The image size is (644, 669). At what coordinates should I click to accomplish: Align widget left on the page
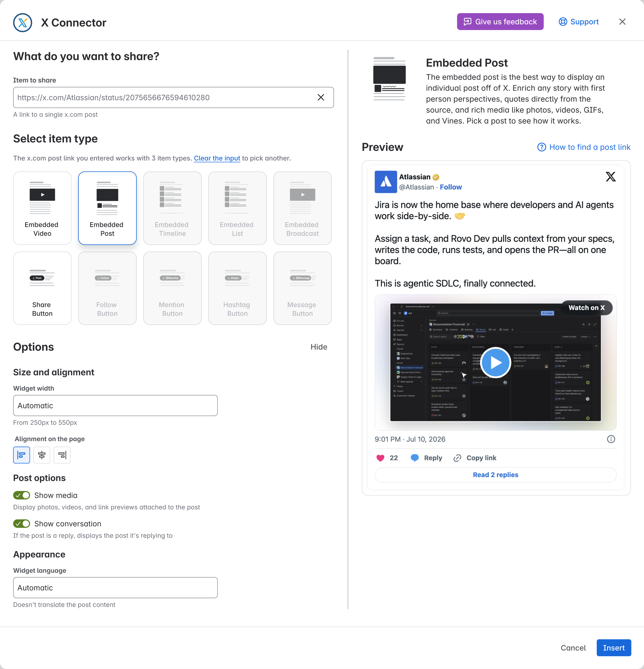click(22, 455)
